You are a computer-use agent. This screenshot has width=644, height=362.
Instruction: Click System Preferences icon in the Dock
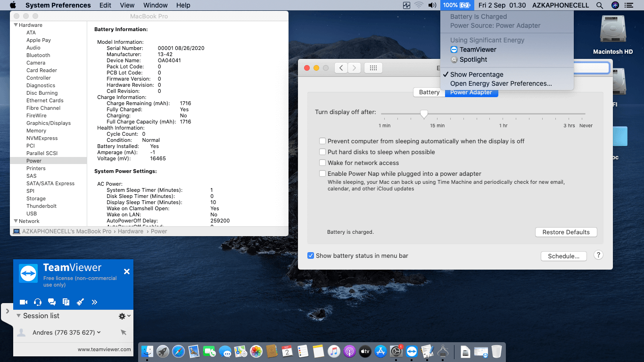click(x=396, y=351)
